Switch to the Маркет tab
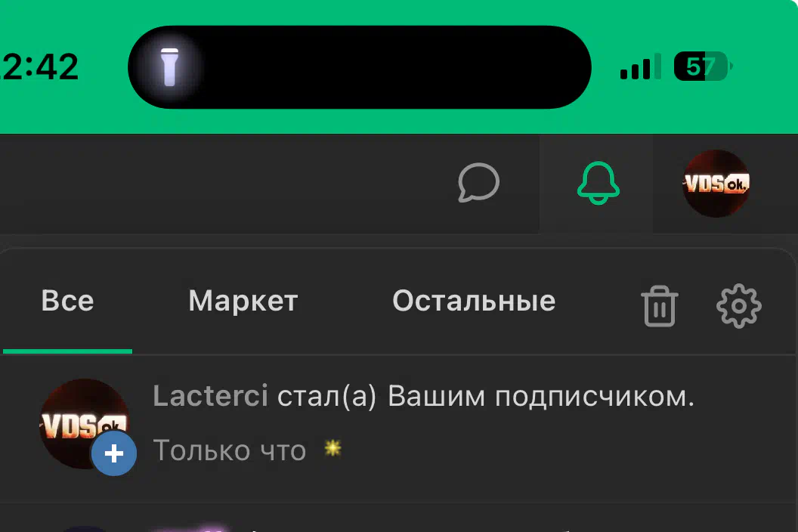The height and width of the screenshot is (532, 798). click(243, 301)
